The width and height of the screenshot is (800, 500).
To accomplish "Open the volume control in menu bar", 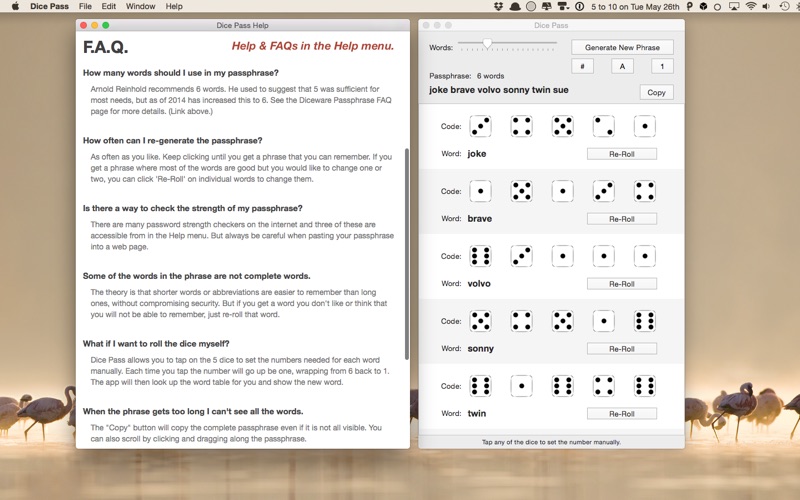I will [x=766, y=7].
